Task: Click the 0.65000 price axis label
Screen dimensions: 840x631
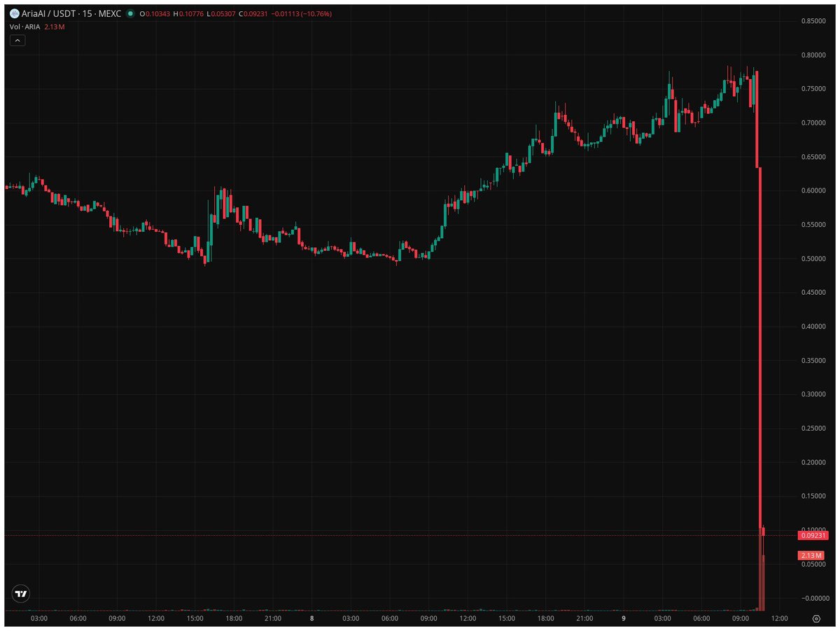Action: click(x=813, y=157)
